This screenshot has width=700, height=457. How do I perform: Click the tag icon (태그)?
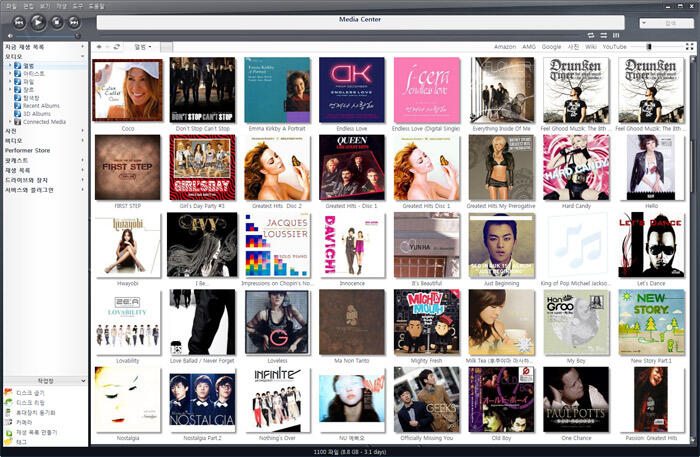tap(8, 442)
